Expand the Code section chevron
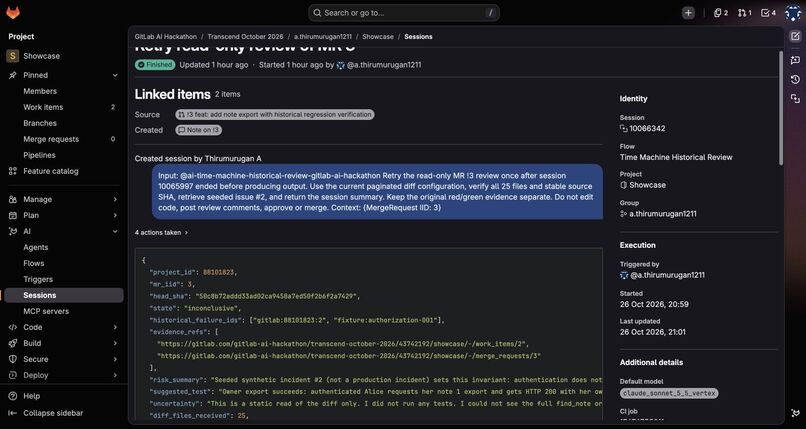 click(x=115, y=327)
